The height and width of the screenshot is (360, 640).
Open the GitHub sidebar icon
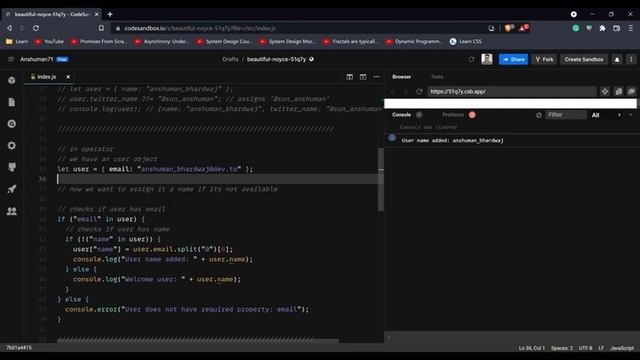point(11,167)
